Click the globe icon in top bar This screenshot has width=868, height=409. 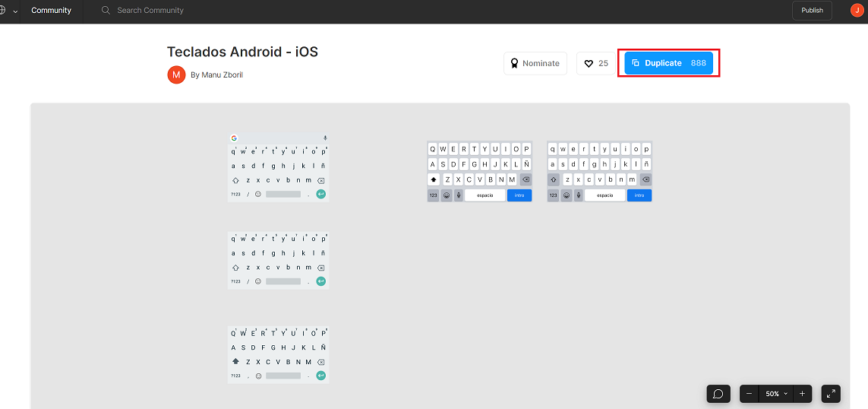pyautogui.click(x=2, y=11)
